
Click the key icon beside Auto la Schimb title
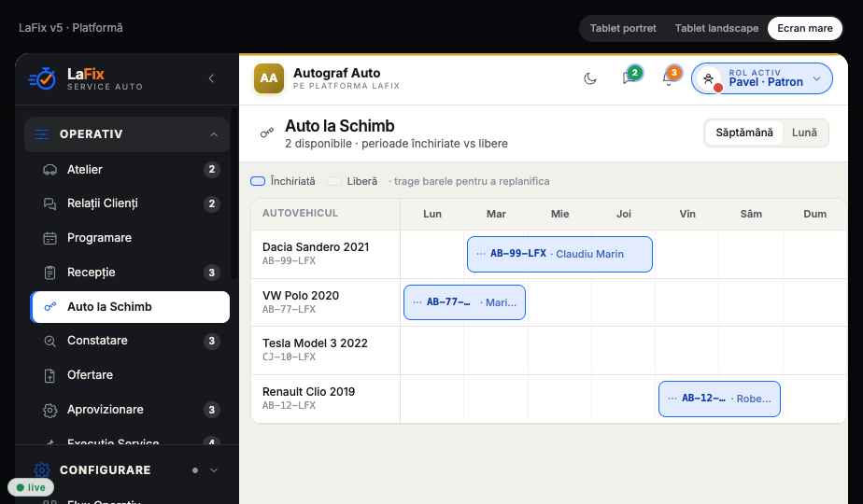(x=267, y=133)
